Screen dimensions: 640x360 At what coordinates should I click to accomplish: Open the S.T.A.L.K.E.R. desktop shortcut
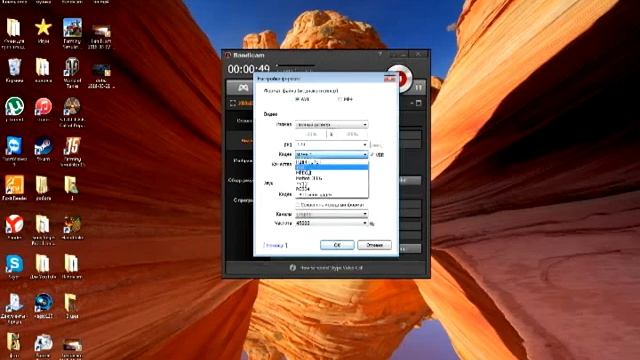(x=72, y=112)
